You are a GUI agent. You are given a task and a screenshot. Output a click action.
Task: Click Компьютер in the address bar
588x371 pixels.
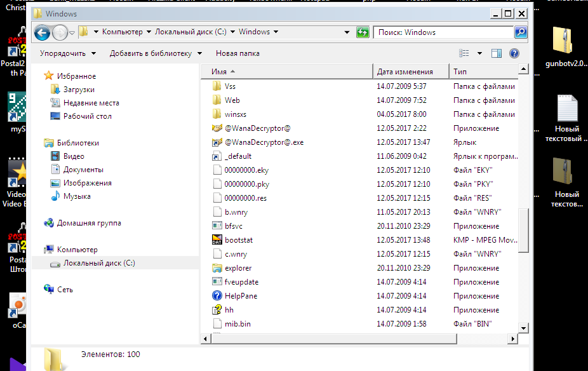click(x=123, y=32)
